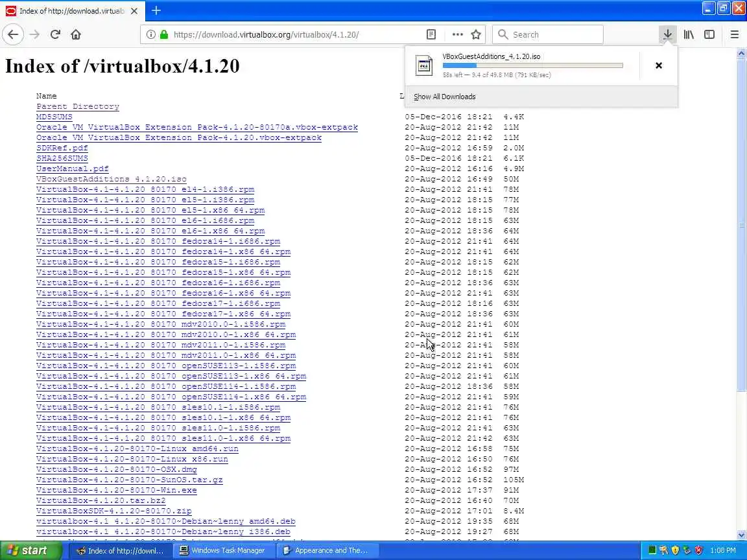747x560 pixels.
Task: Download VirtualBox-4.1.20-80170-OSX.dmg
Action: click(117, 469)
